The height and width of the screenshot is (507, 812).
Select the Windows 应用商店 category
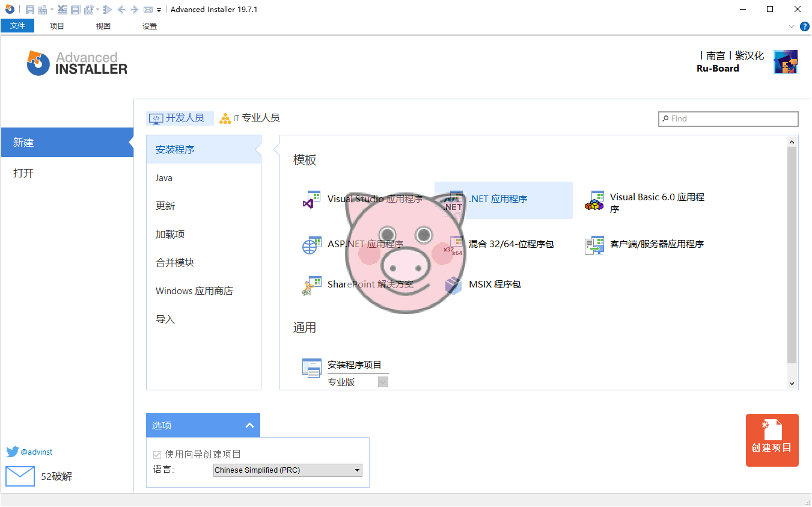(x=204, y=290)
